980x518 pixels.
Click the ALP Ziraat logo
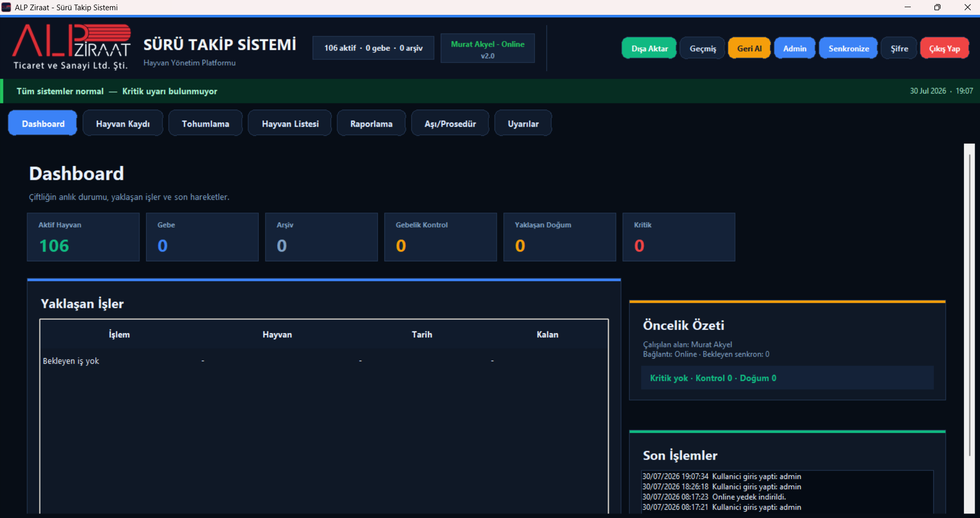[72, 47]
